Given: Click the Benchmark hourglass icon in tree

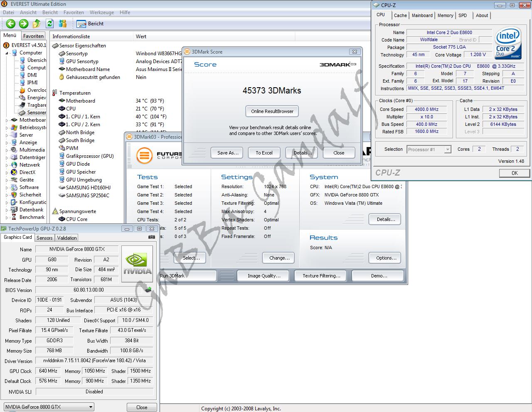Looking at the screenshot, I should click(x=15, y=217).
